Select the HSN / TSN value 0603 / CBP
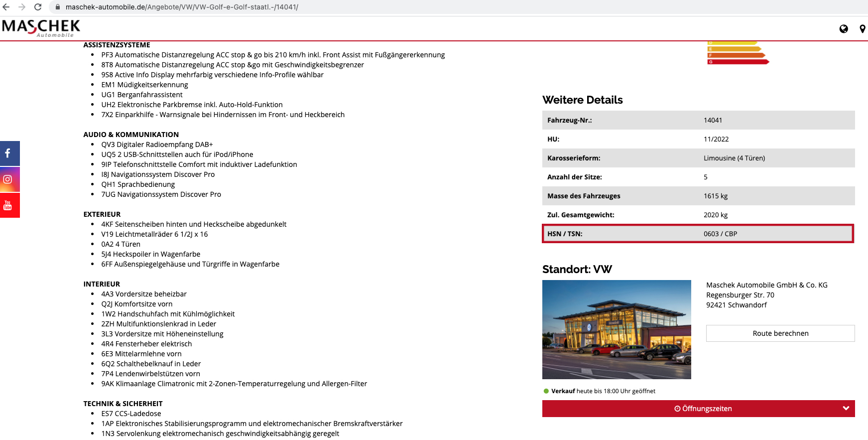Screen dimensions: 868x440 [720, 234]
